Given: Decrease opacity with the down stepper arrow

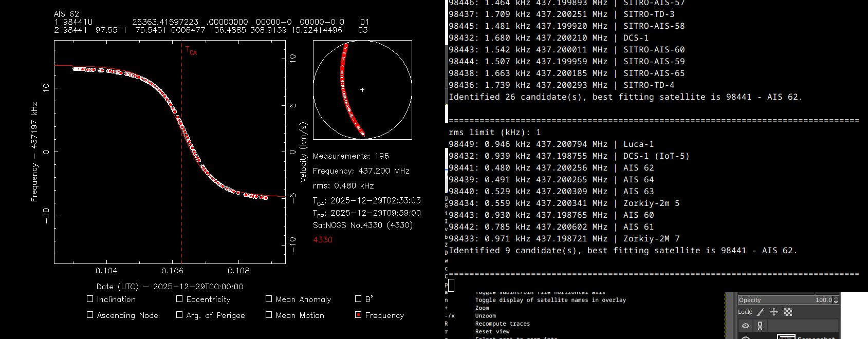Looking at the screenshot, I should [836, 302].
